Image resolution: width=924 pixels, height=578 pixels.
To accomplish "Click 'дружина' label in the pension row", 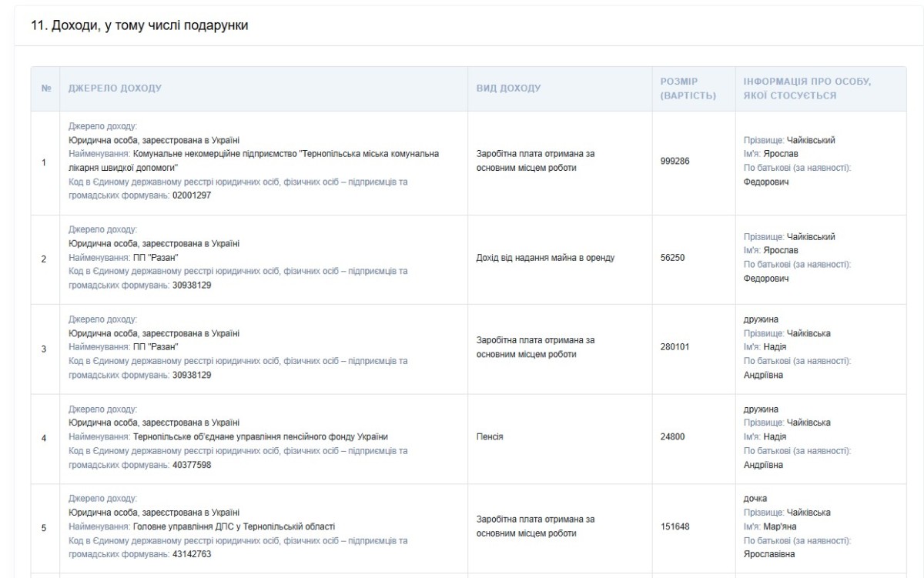I will point(762,409).
